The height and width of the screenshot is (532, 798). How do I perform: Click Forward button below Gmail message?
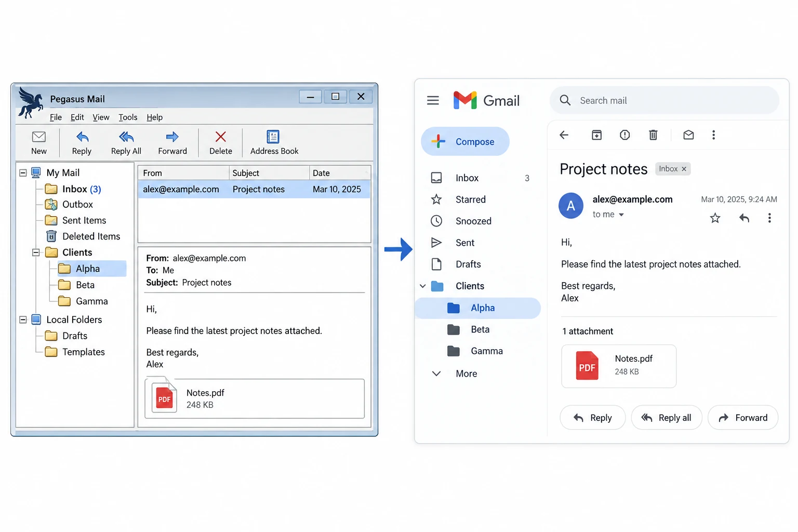point(743,418)
